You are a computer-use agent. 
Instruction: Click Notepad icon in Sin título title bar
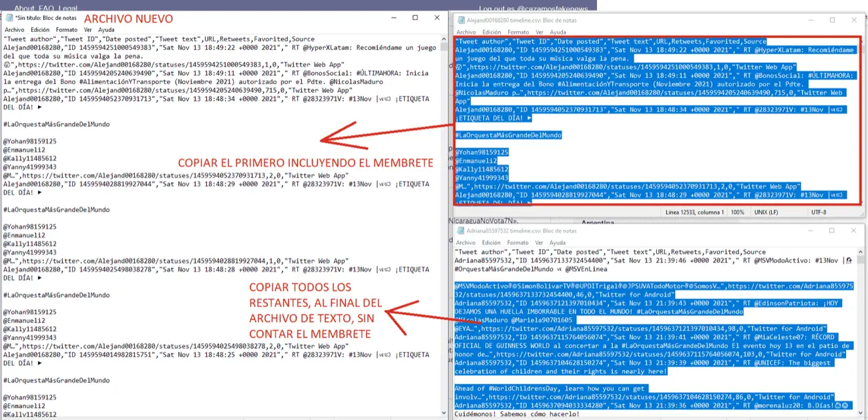[x=9, y=18]
